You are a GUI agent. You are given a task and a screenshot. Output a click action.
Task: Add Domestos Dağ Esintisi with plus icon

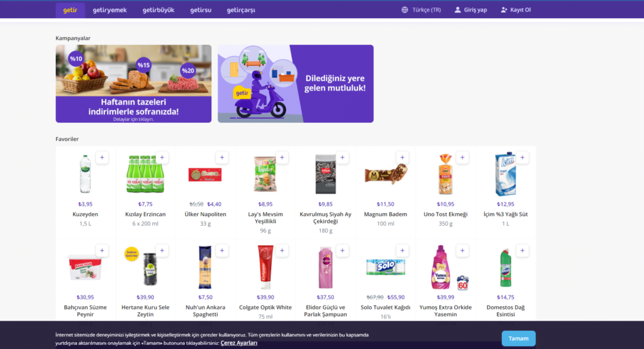click(522, 250)
